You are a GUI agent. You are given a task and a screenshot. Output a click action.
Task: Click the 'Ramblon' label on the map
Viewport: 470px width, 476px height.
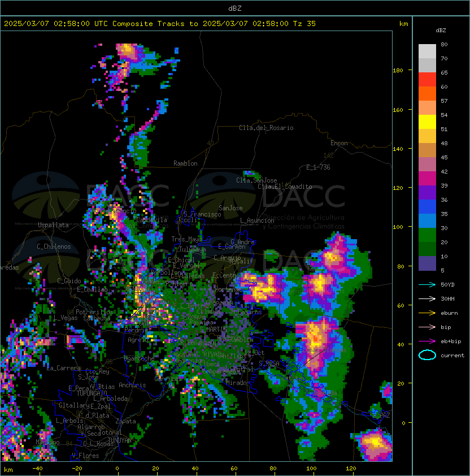point(185,163)
